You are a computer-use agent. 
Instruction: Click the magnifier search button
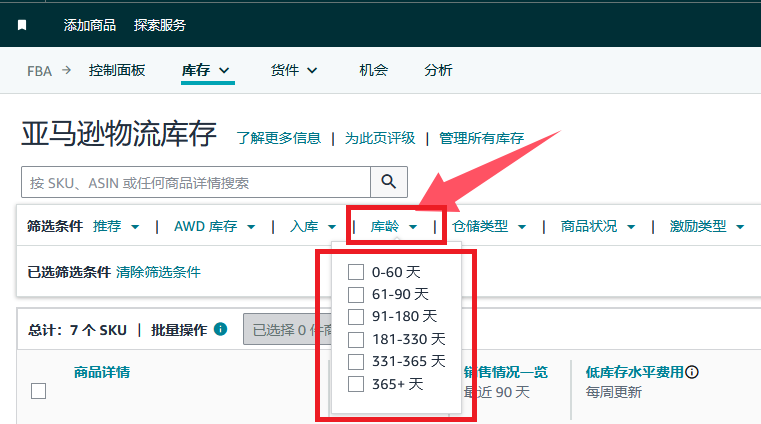pyautogui.click(x=389, y=182)
